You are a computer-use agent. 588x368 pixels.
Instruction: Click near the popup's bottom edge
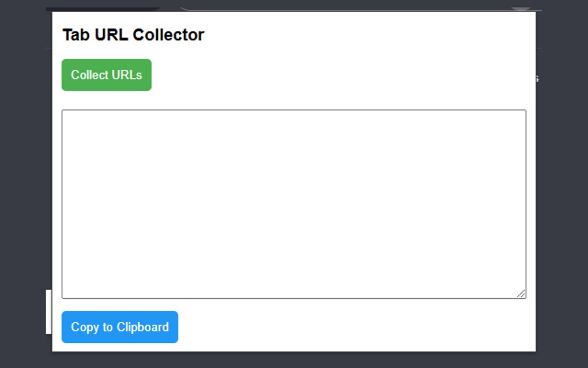coord(293,349)
